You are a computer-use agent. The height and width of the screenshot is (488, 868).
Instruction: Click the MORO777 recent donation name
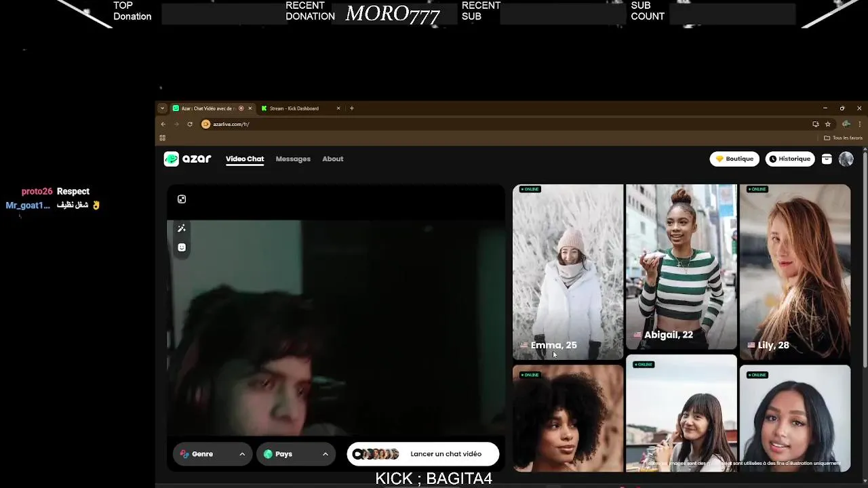click(393, 14)
